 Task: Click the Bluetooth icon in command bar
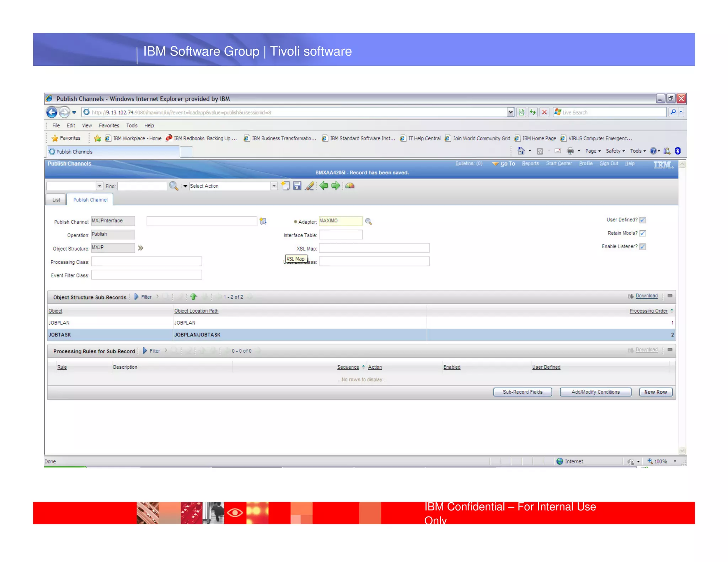[x=678, y=151]
